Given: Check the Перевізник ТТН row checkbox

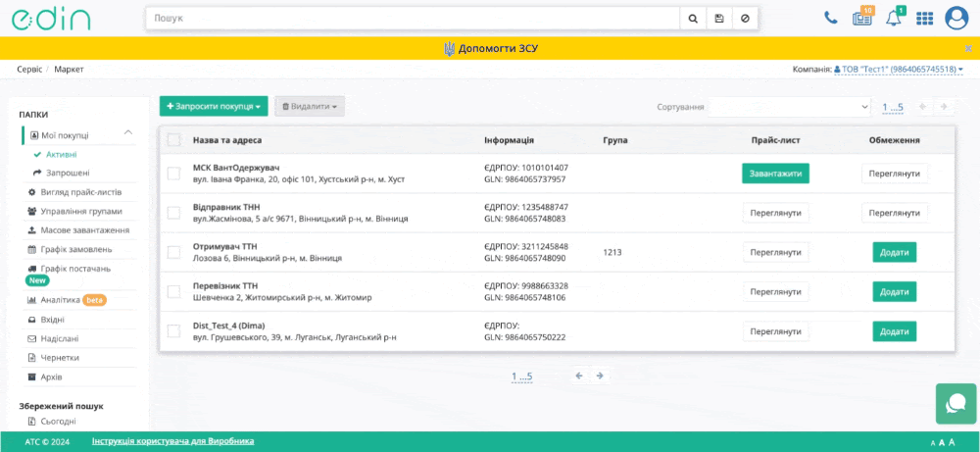Looking at the screenshot, I should coord(173,292).
